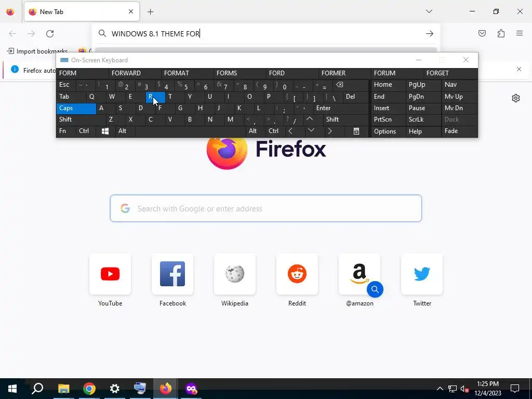Click the forward navigation arrow
The width and height of the screenshot is (532, 399).
(31, 34)
